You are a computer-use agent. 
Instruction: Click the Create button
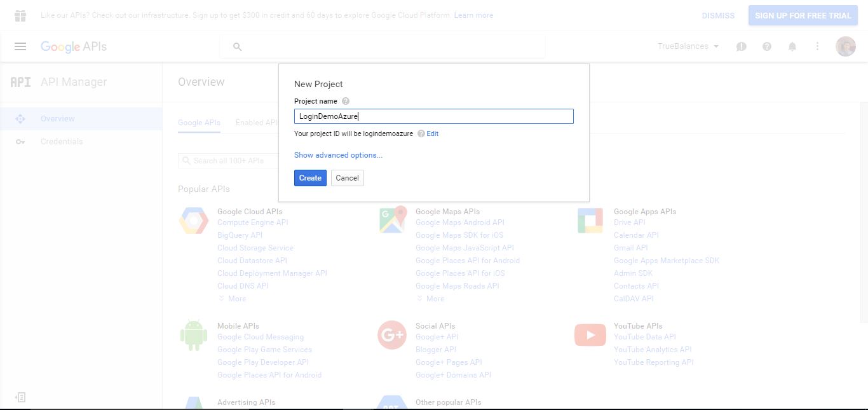[310, 178]
